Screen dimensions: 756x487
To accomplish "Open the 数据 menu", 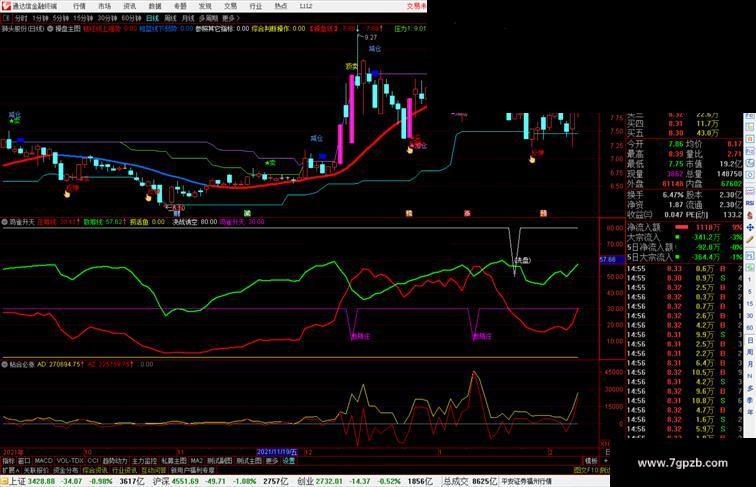I will pyautogui.click(x=155, y=6).
